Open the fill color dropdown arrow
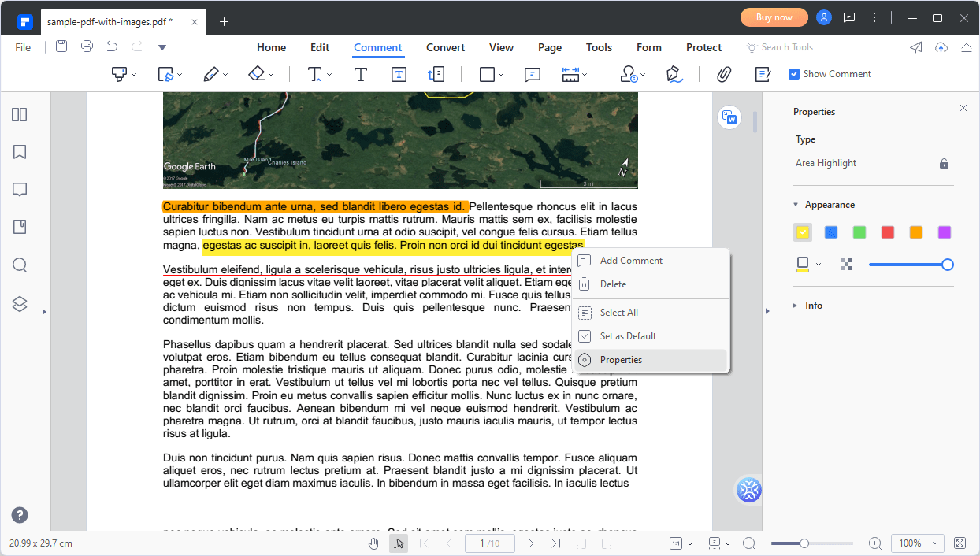 click(x=818, y=265)
